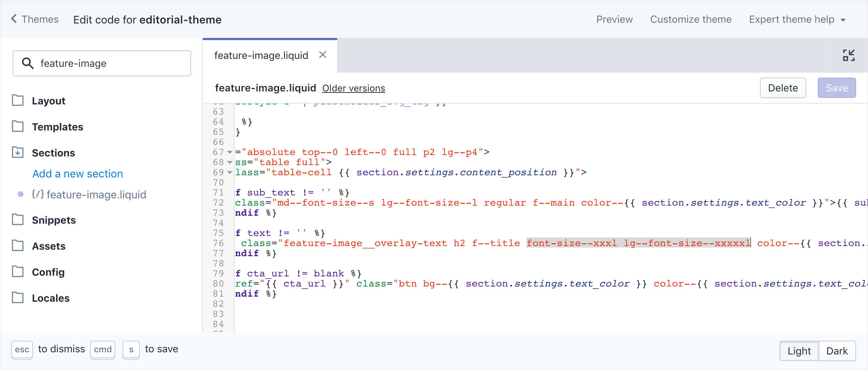Select the feature-image.liquid tab
The height and width of the screenshot is (370, 868).
click(261, 55)
